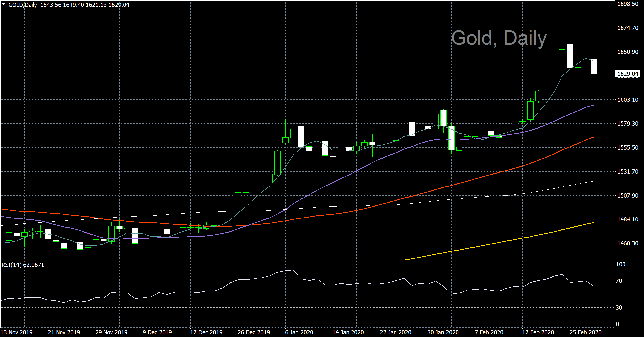Click the 21 Nov 2019 date label

point(64,332)
